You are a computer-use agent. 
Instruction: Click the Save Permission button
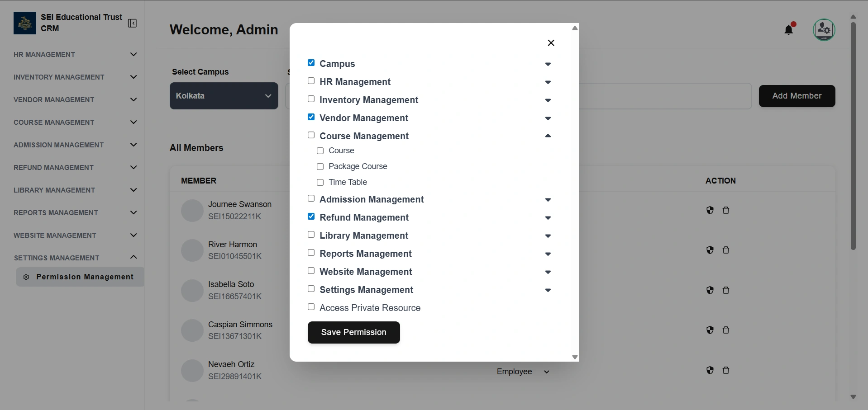[x=353, y=332]
